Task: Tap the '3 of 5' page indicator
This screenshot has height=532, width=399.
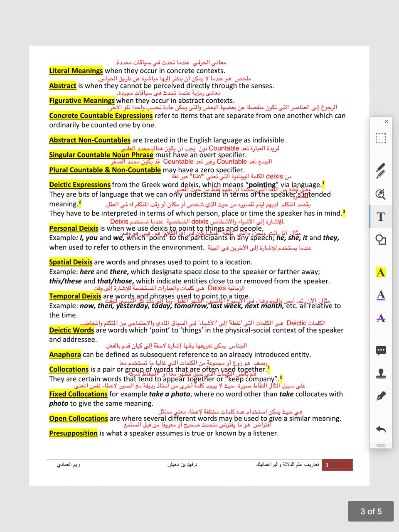Action: tap(371, 511)
